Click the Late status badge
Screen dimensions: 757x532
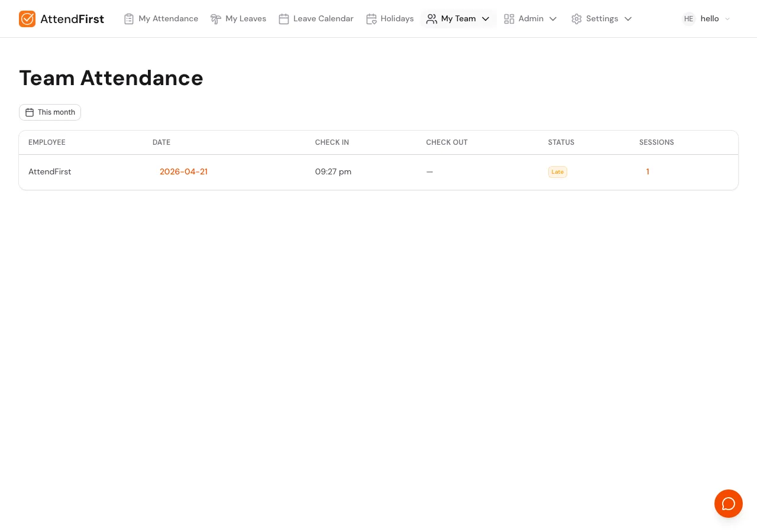557,172
